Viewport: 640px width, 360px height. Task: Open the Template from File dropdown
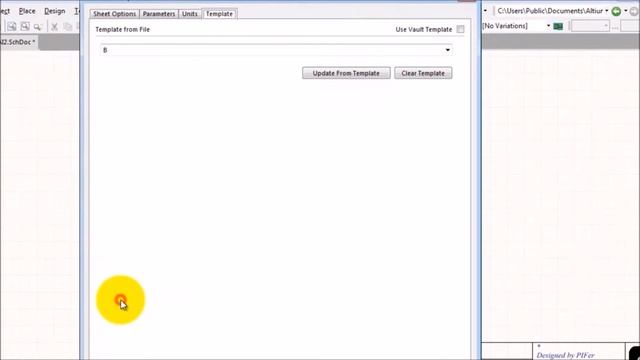[x=448, y=50]
